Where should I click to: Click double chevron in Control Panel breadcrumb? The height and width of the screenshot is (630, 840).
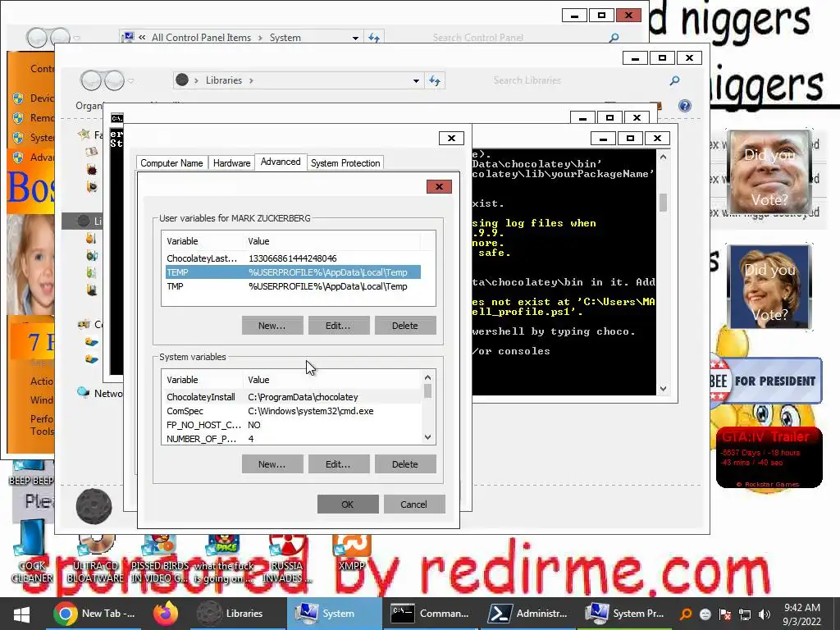click(142, 38)
